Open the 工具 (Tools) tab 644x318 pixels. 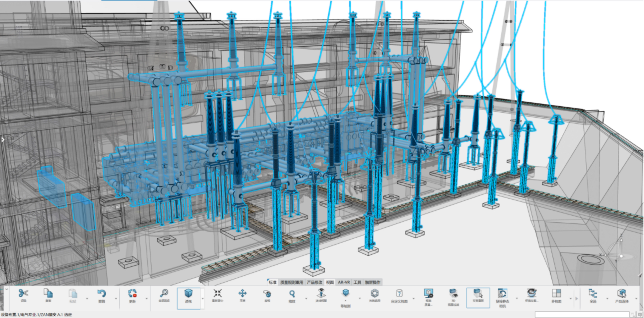357,282
